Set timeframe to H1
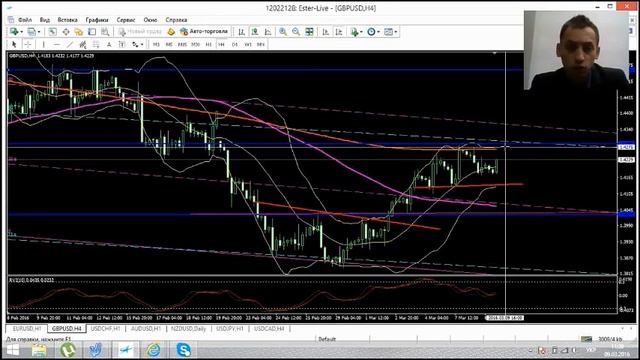The height and width of the screenshot is (360, 640). pos(209,44)
